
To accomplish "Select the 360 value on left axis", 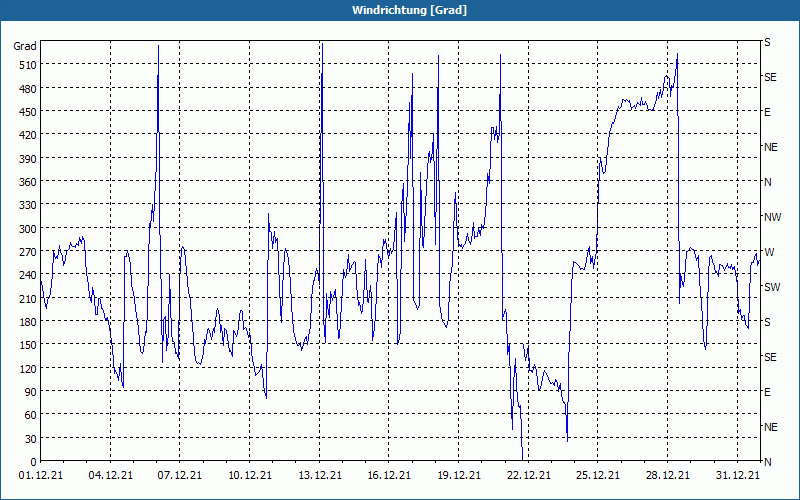I will (28, 182).
